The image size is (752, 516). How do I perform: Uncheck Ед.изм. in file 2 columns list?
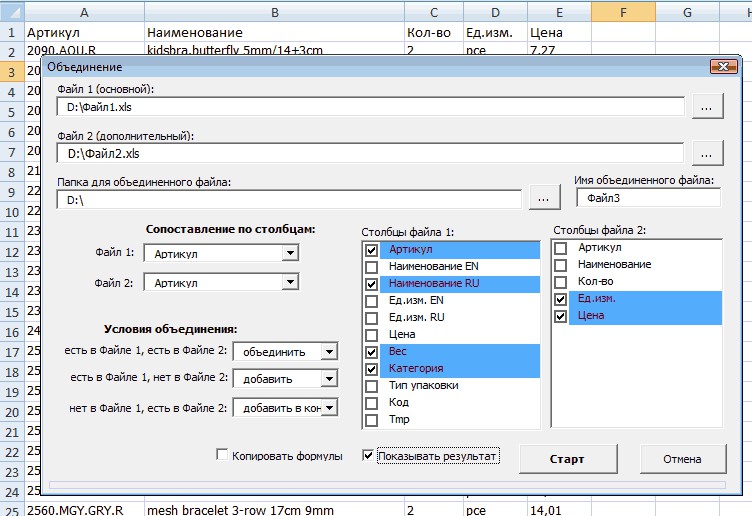coord(560,299)
